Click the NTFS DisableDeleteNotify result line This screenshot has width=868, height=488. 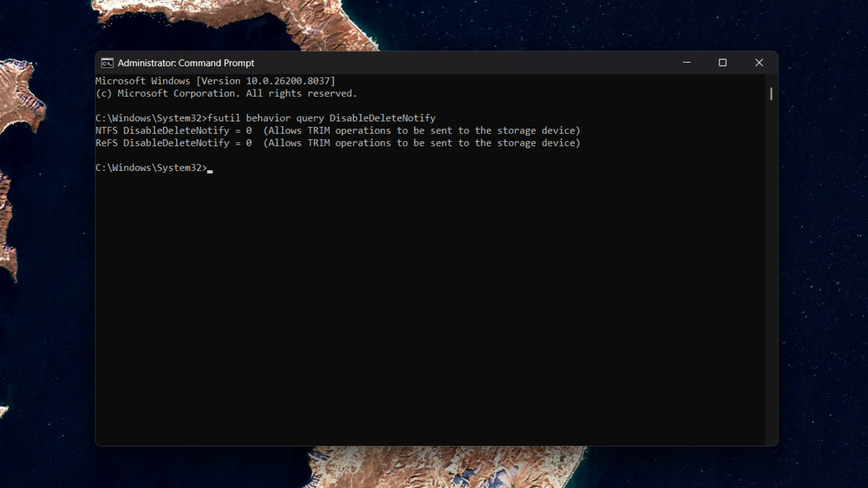click(x=337, y=130)
